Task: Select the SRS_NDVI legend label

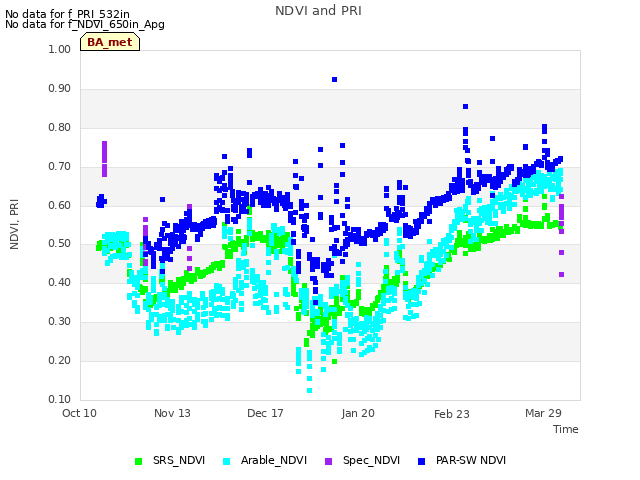Action: point(179,460)
